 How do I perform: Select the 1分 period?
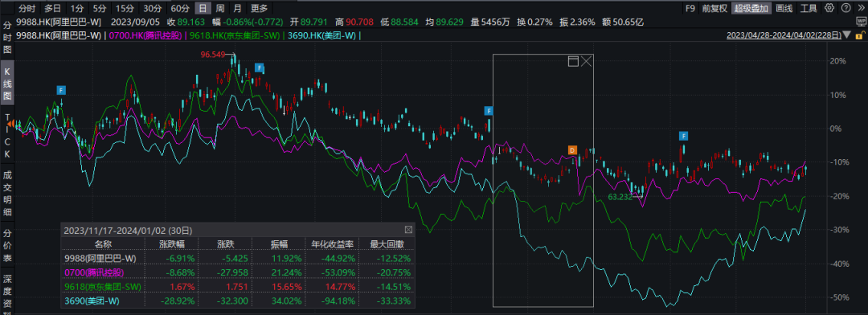pos(77,8)
